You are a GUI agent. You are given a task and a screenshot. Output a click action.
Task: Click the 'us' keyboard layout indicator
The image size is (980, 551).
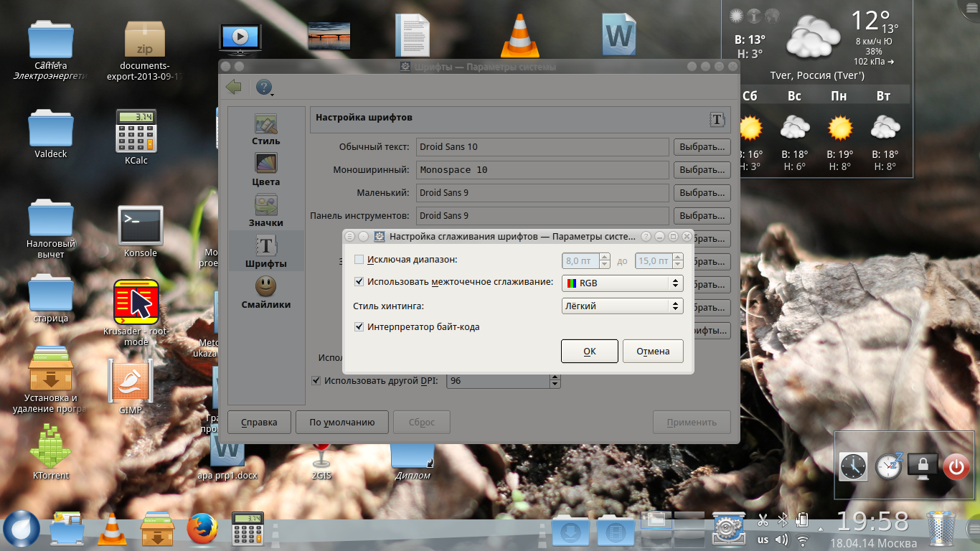[x=763, y=540]
